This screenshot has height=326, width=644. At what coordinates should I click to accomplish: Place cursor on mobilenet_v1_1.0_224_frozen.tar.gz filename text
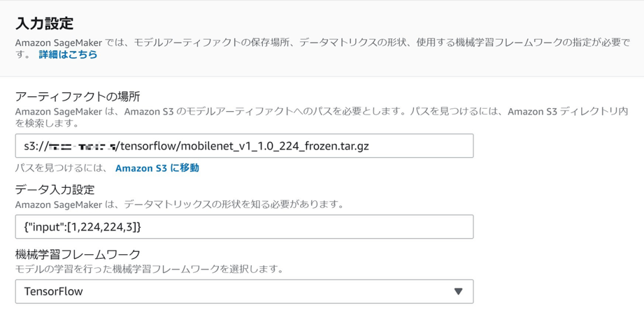275,146
